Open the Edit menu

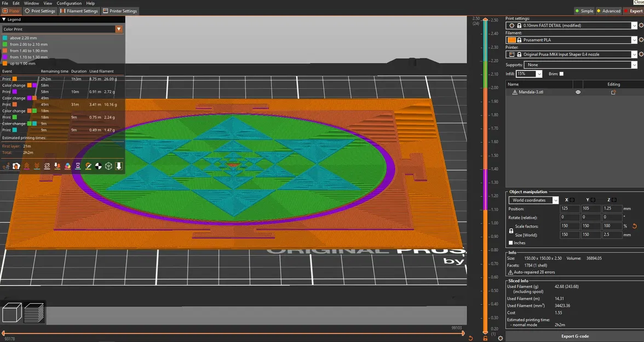[16, 3]
